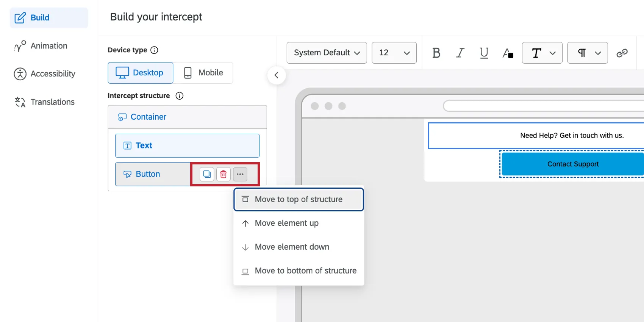Image resolution: width=644 pixels, height=322 pixels.
Task: Delete the Button element with trash icon
Action: click(x=224, y=174)
